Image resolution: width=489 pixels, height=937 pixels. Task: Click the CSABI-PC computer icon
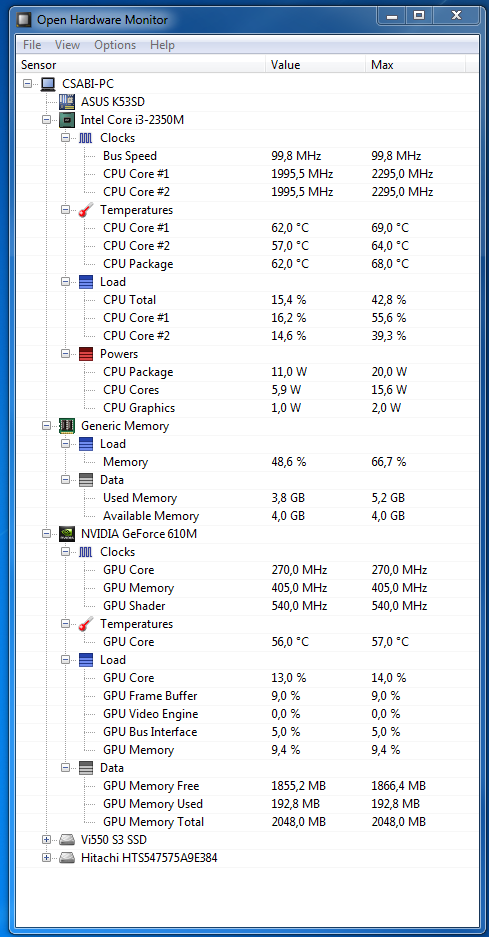pyautogui.click(x=48, y=84)
